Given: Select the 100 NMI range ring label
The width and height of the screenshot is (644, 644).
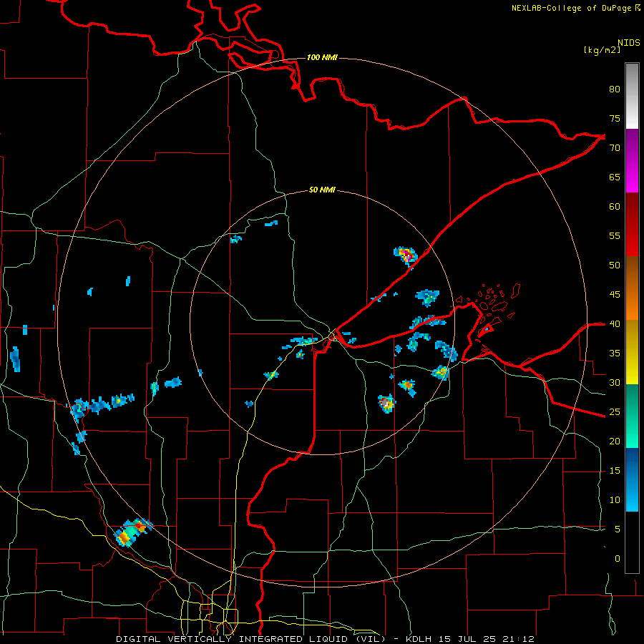Looking at the screenshot, I should click(322, 57).
